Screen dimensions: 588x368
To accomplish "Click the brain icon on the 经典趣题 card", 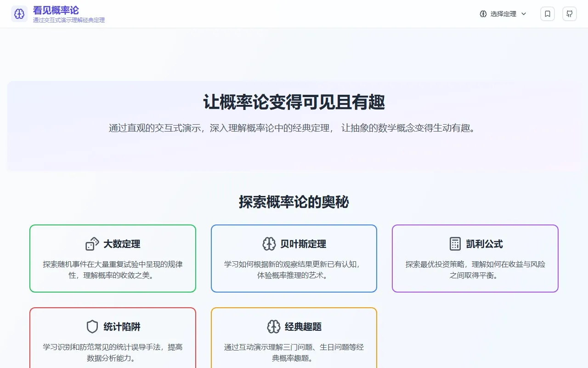I will coord(273,327).
